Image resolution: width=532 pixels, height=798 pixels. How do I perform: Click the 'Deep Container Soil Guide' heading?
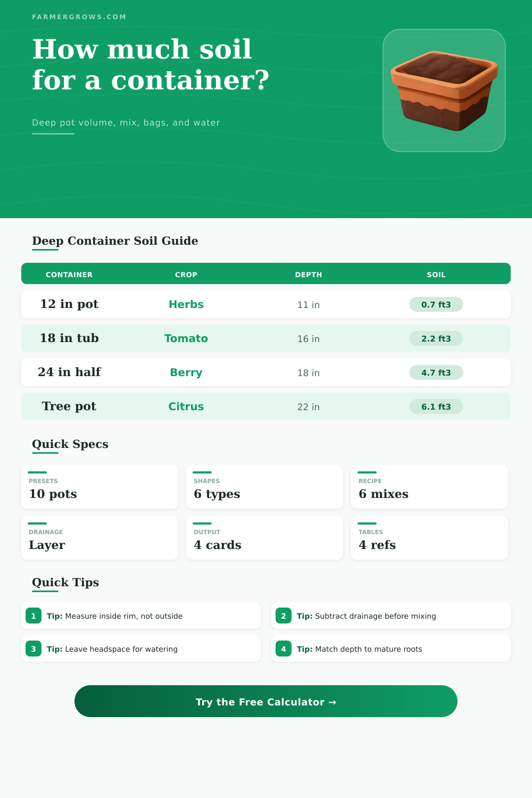pyautogui.click(x=115, y=241)
